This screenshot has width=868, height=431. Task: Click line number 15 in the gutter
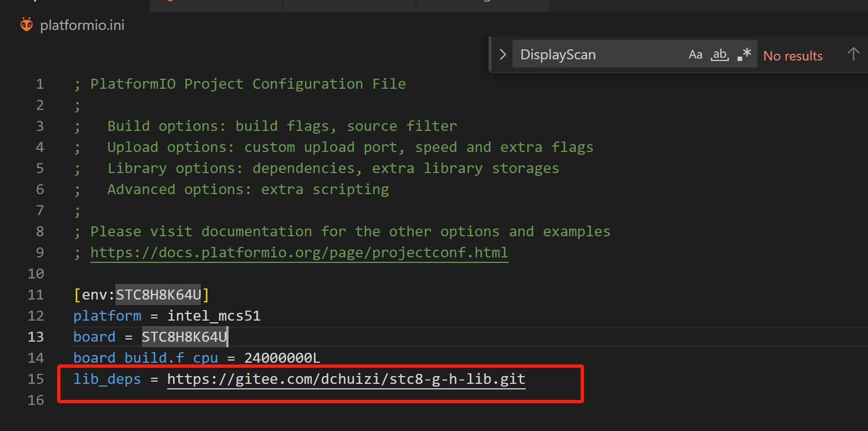[35, 379]
